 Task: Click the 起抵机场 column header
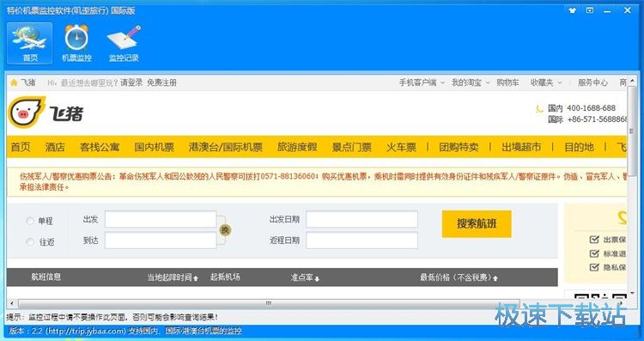click(225, 277)
